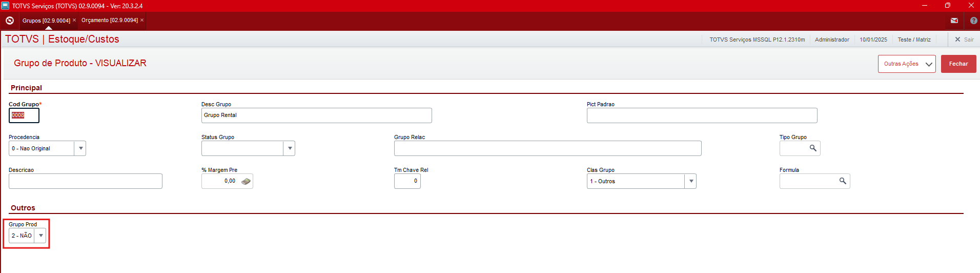Open the mail envelope icon
Viewport: 980px width, 273px height.
[x=954, y=21]
